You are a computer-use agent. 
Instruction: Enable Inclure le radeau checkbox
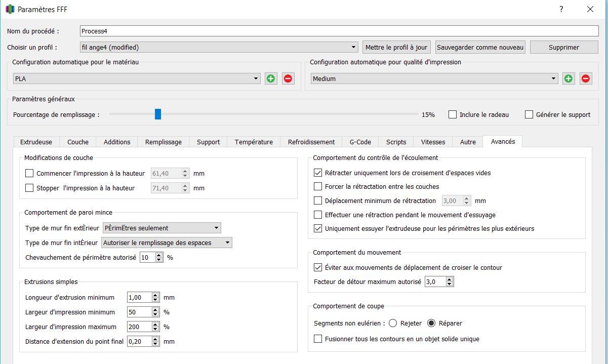coord(453,114)
